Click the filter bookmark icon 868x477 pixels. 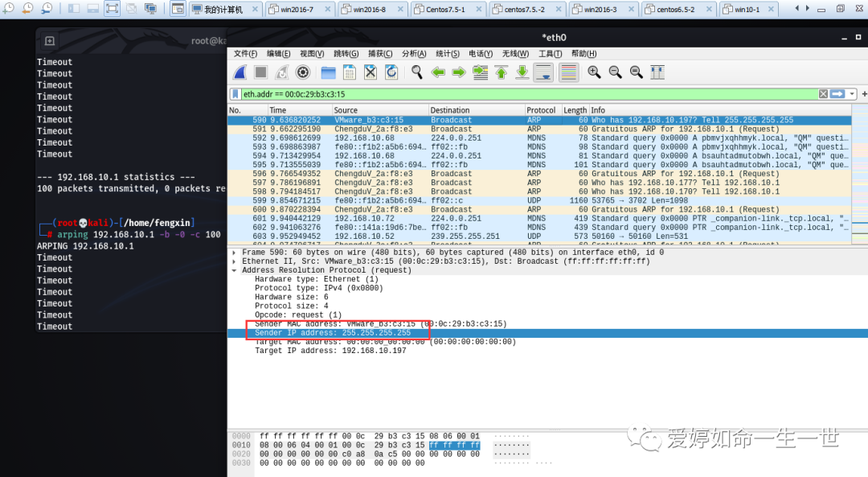(235, 94)
